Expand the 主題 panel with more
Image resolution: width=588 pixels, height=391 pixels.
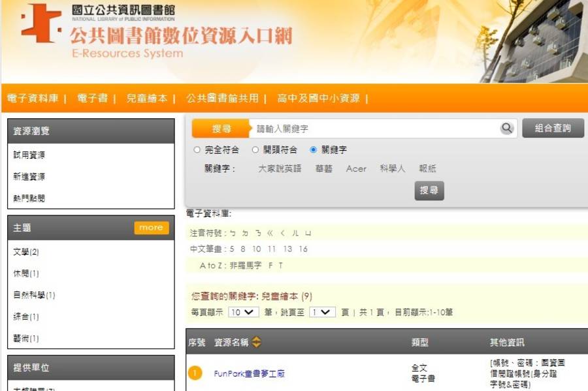(151, 227)
